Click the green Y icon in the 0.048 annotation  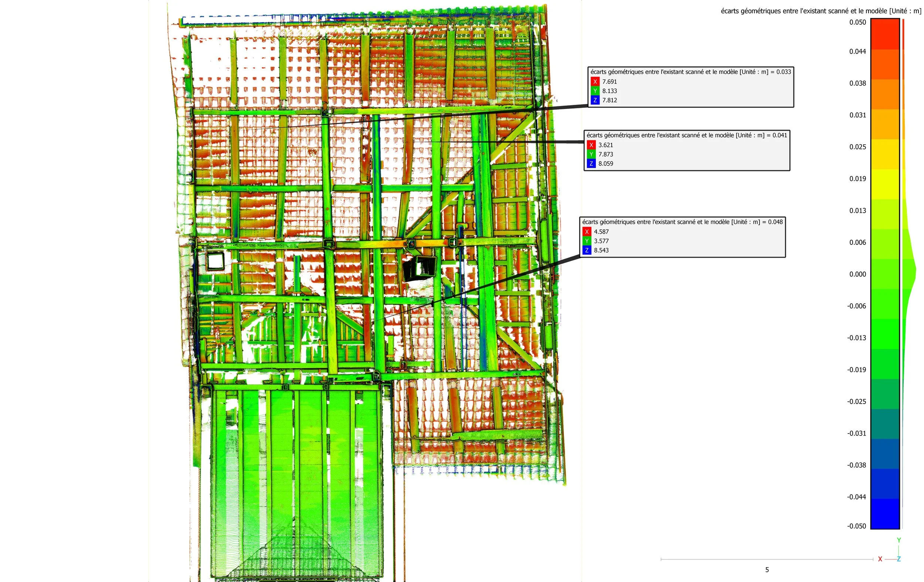pos(587,241)
